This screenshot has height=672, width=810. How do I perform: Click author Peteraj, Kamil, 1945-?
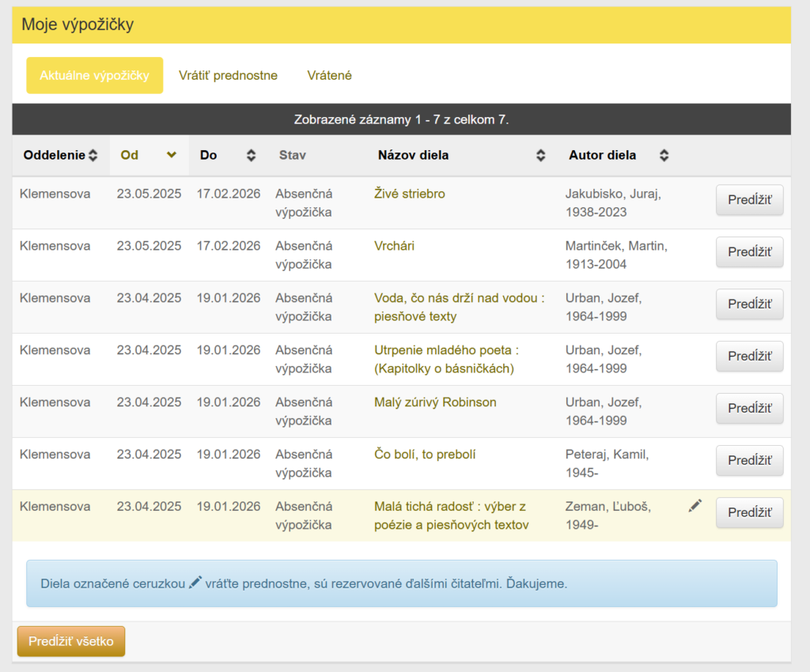pos(607,463)
